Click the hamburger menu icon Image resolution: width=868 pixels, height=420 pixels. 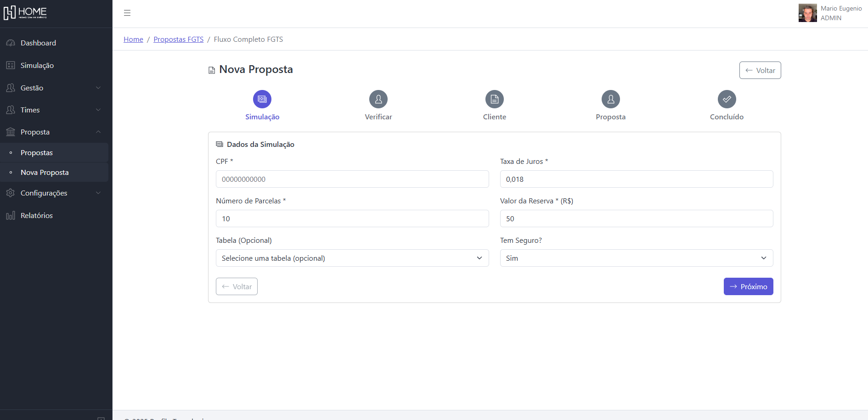(x=127, y=13)
